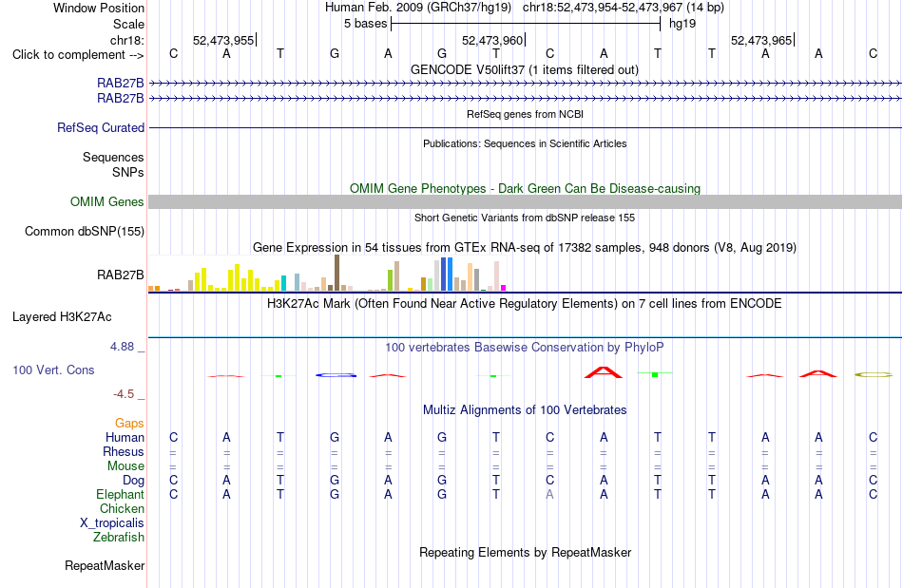Click the RAB27B label beside GTEx bar chart

[121, 275]
